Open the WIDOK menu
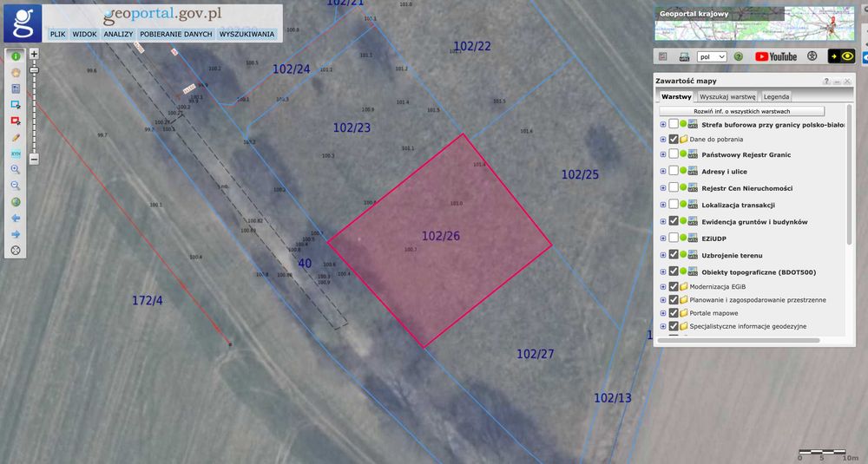Image resolution: width=868 pixels, height=464 pixels. (x=85, y=34)
